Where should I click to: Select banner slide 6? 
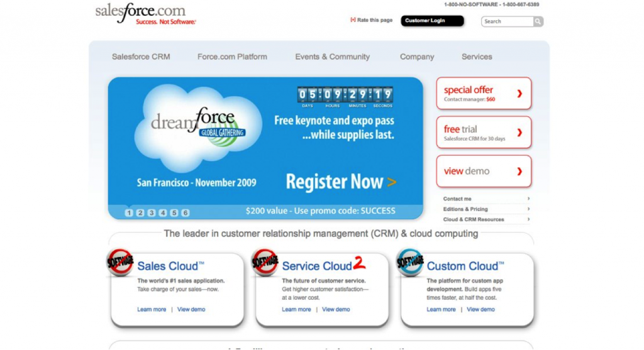[186, 212]
